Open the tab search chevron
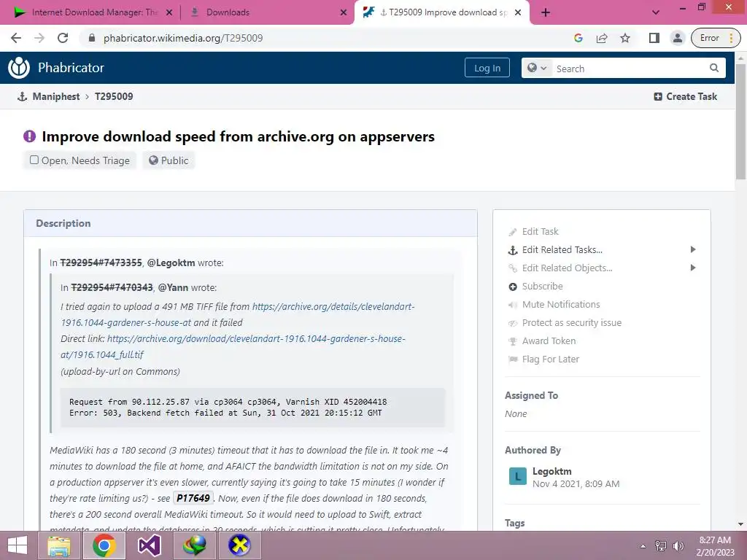 point(656,12)
